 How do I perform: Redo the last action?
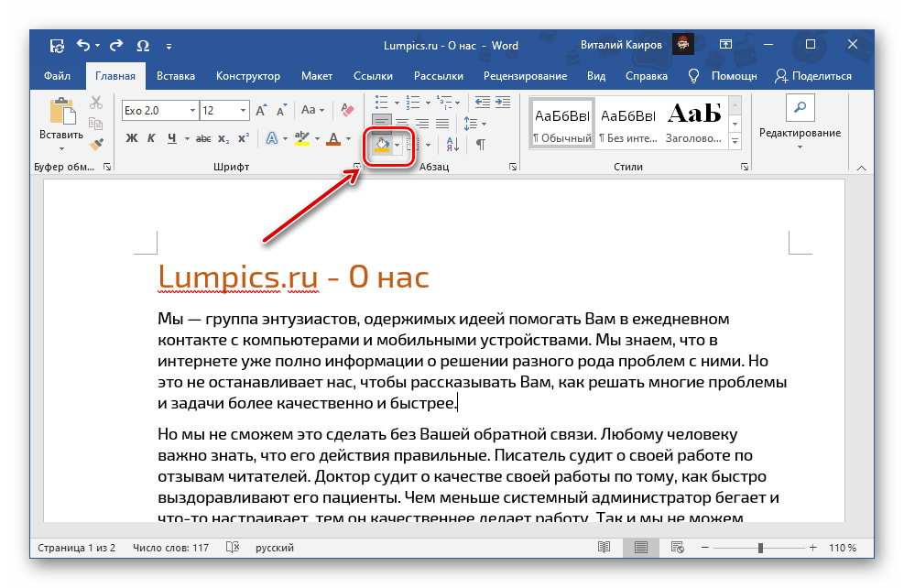(116, 45)
